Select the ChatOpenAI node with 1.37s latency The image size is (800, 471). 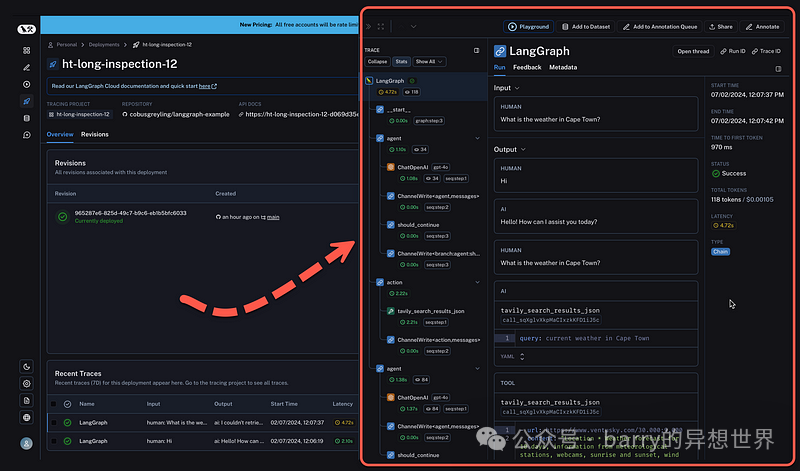tap(412, 398)
